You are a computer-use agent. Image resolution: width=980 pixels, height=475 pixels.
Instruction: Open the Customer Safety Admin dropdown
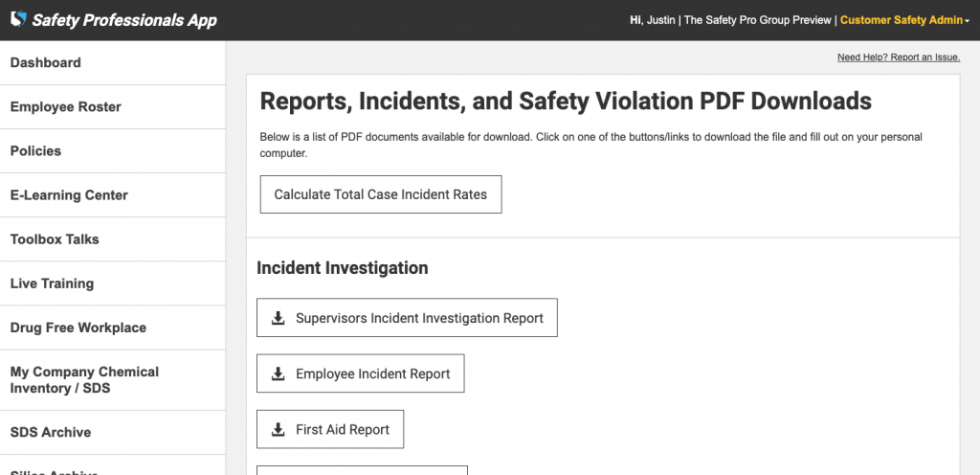point(904,20)
